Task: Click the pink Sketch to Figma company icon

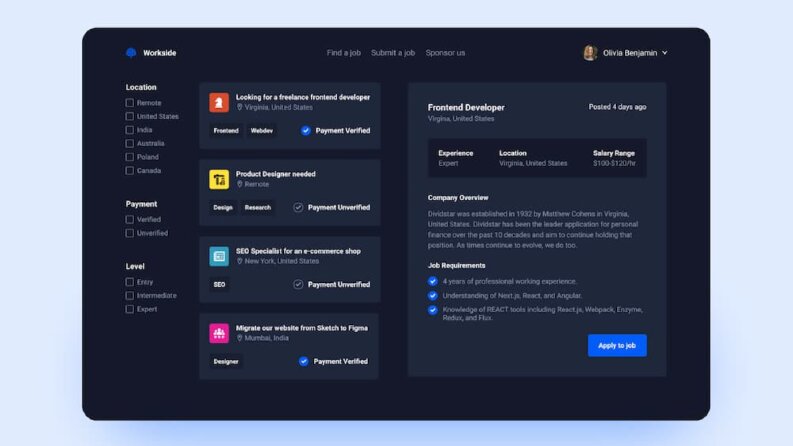Action: tap(219, 333)
